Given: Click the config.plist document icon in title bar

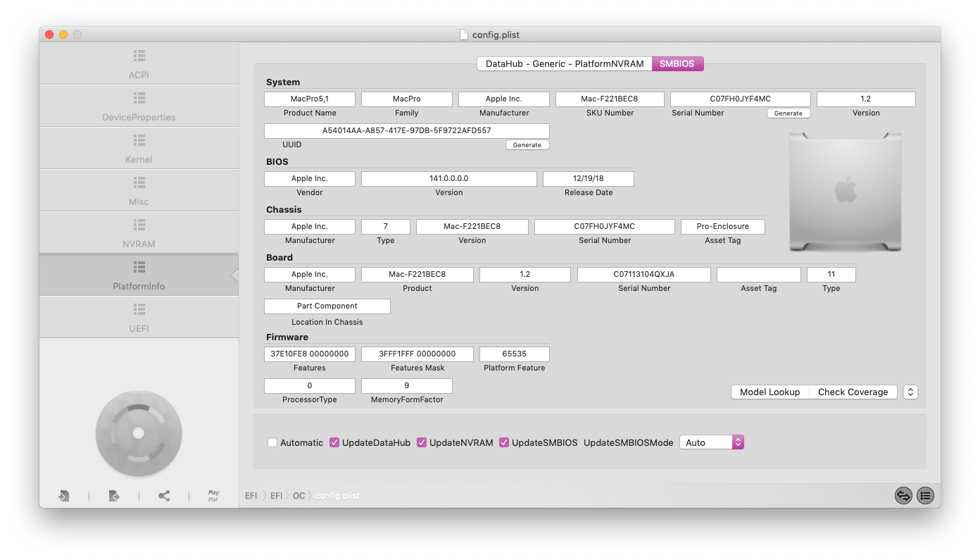Looking at the screenshot, I should (x=463, y=35).
